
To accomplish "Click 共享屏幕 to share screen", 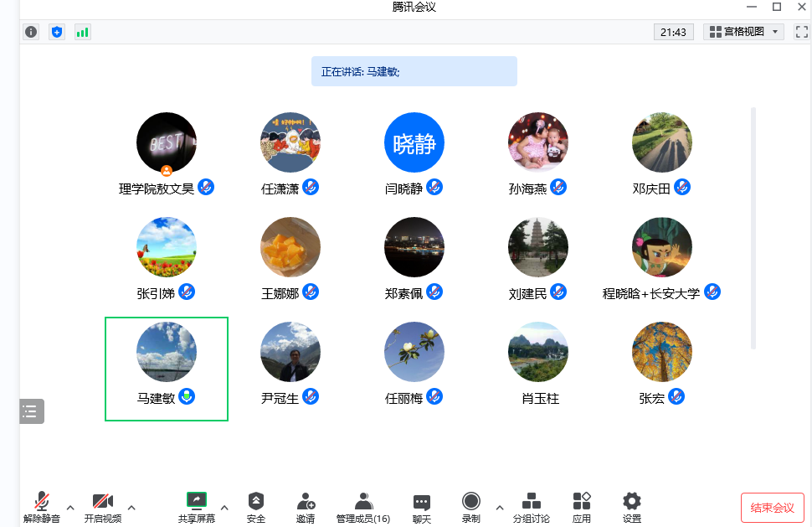I will click(x=197, y=507).
